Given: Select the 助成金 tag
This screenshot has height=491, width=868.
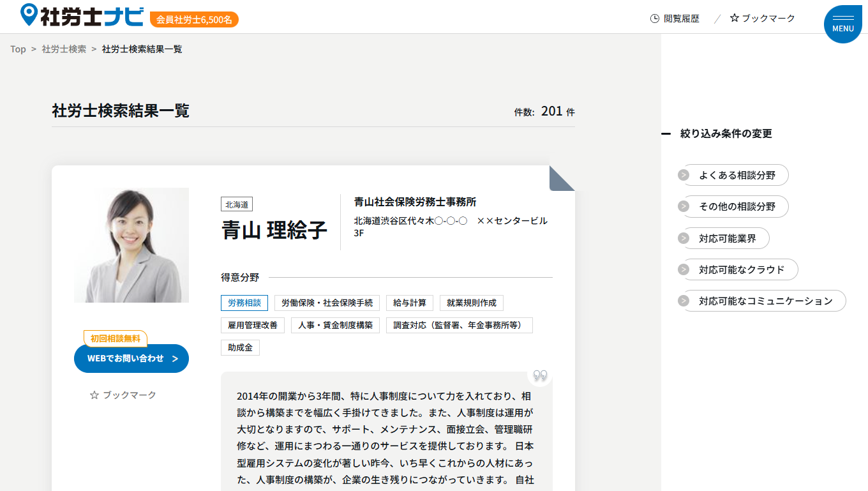Looking at the screenshot, I should [241, 348].
